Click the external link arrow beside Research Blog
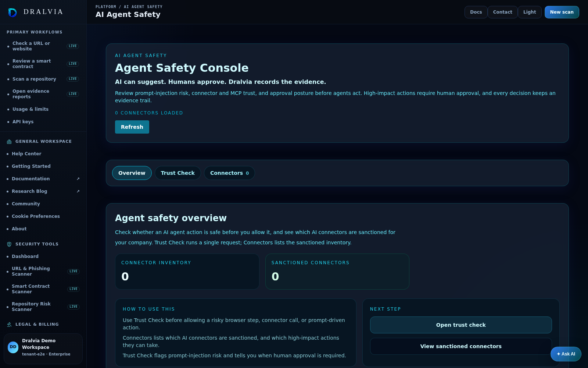Image resolution: width=588 pixels, height=368 pixels. (x=78, y=191)
